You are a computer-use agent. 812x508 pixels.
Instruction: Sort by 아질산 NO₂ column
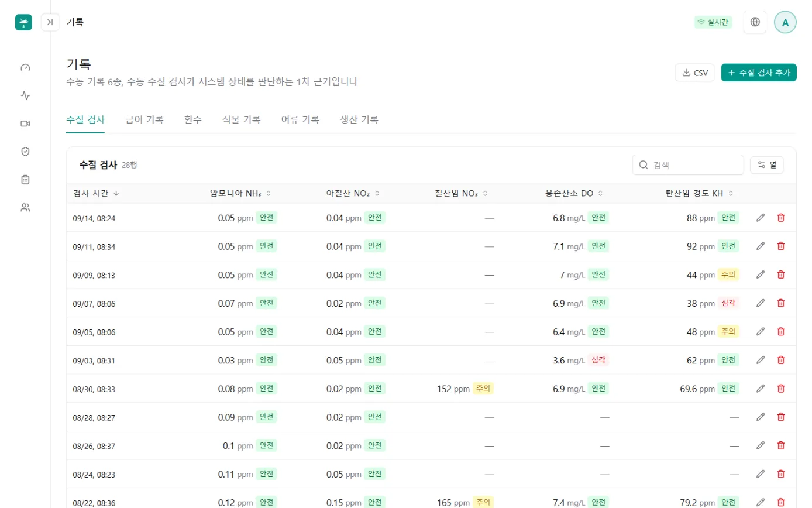(353, 193)
